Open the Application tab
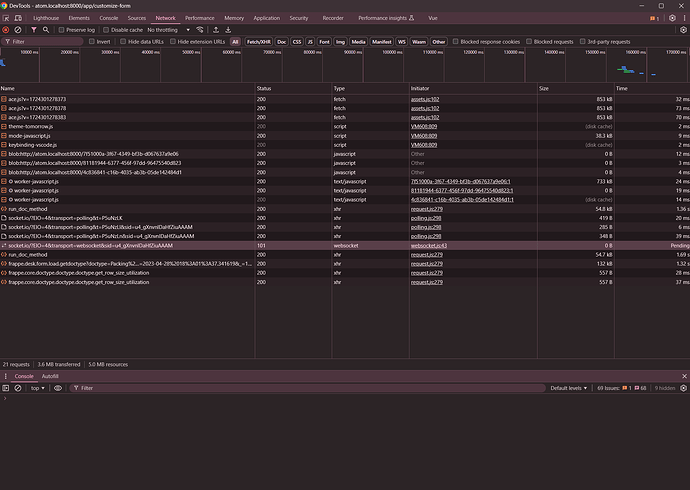The height and width of the screenshot is (490, 690). pyautogui.click(x=266, y=18)
